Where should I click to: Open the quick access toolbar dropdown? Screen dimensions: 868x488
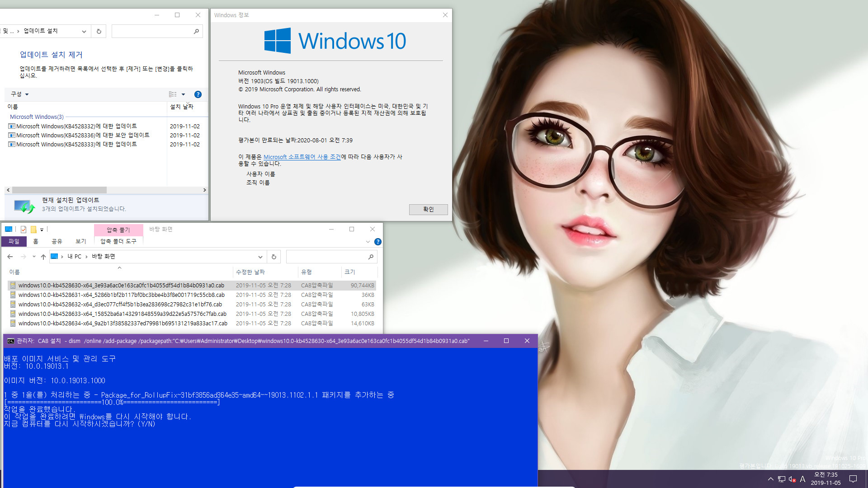[x=42, y=230]
